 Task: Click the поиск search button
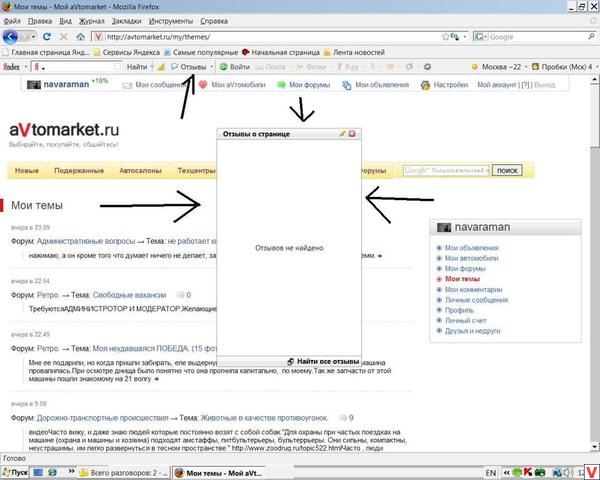pos(507,170)
